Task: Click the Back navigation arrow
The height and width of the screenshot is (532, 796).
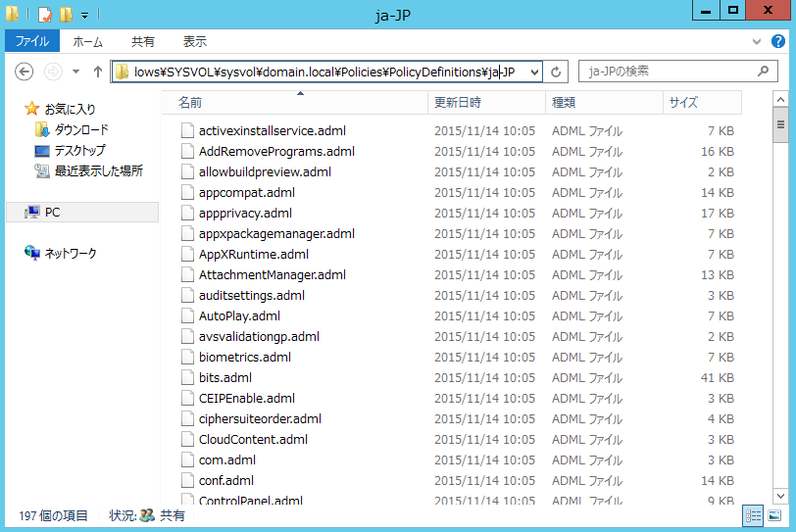Action: [x=25, y=72]
